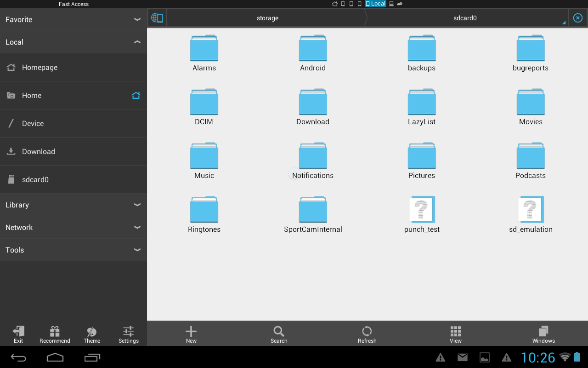Go to storage in breadcrumb path
Image resolution: width=588 pixels, height=368 pixels.
(267, 18)
